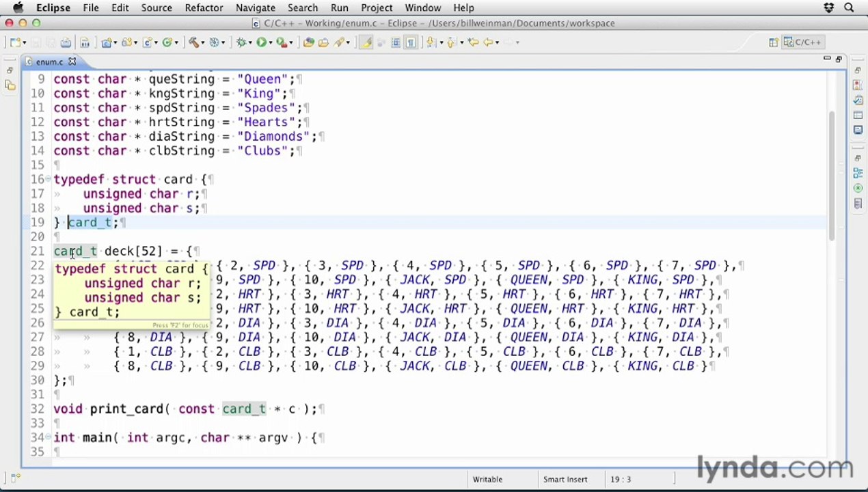Click the Print toolbar icon

click(66, 42)
